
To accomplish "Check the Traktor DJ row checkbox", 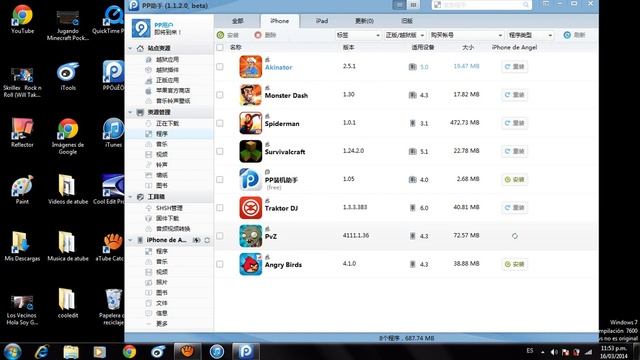I will coord(220,207).
